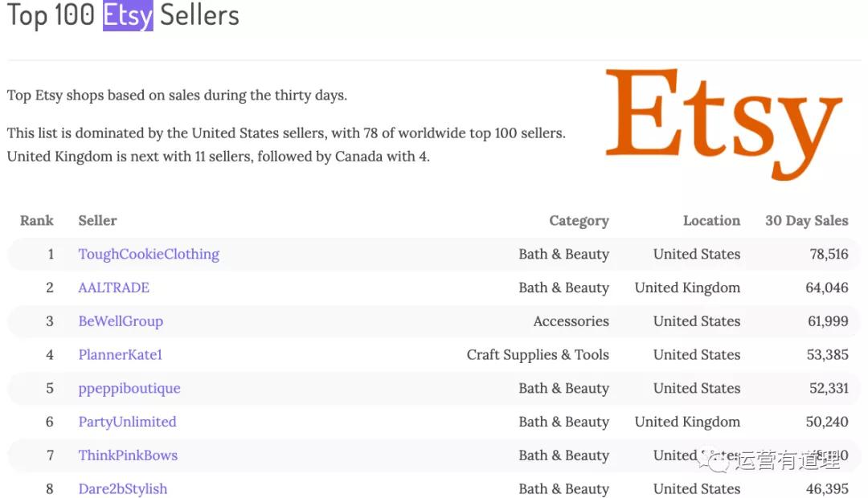Visit the BeWellGroup shop link

pyautogui.click(x=121, y=321)
